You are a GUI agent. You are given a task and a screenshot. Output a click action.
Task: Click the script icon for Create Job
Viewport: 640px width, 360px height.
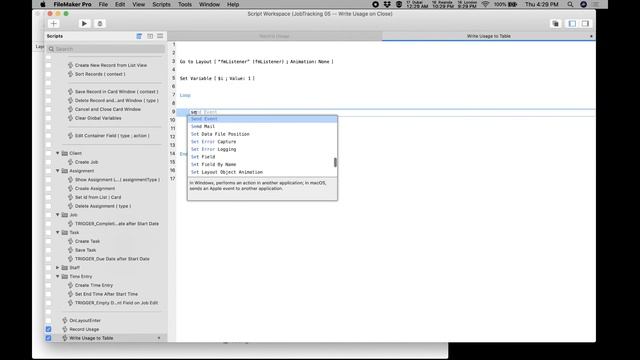point(70,162)
